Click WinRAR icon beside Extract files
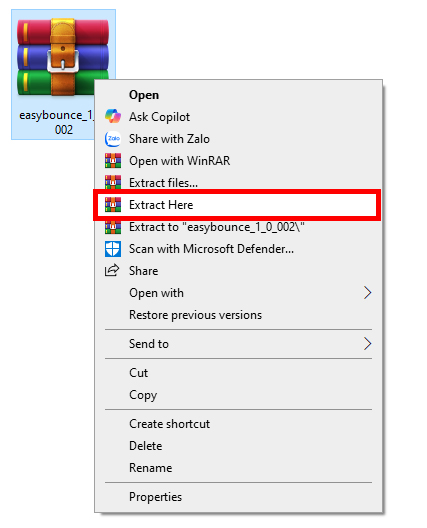 click(x=113, y=182)
